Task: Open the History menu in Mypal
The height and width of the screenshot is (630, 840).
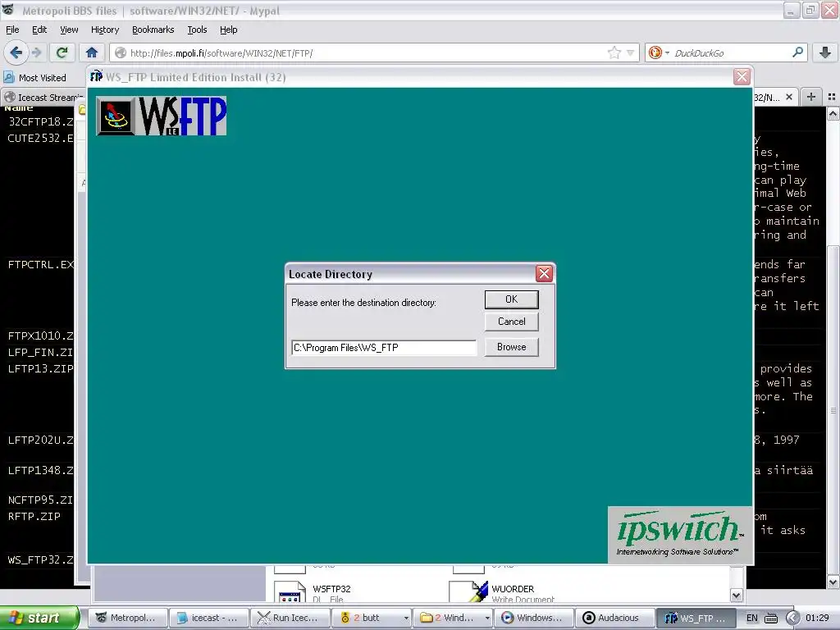Action: (x=104, y=30)
